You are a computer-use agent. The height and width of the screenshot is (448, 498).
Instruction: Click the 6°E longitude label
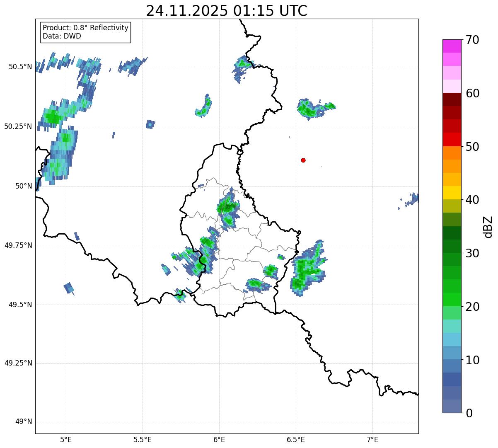pyautogui.click(x=219, y=440)
